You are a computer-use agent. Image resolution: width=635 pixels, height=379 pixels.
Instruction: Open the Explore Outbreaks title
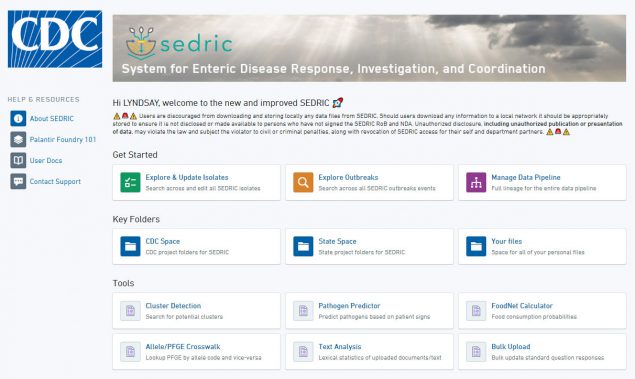348,177
